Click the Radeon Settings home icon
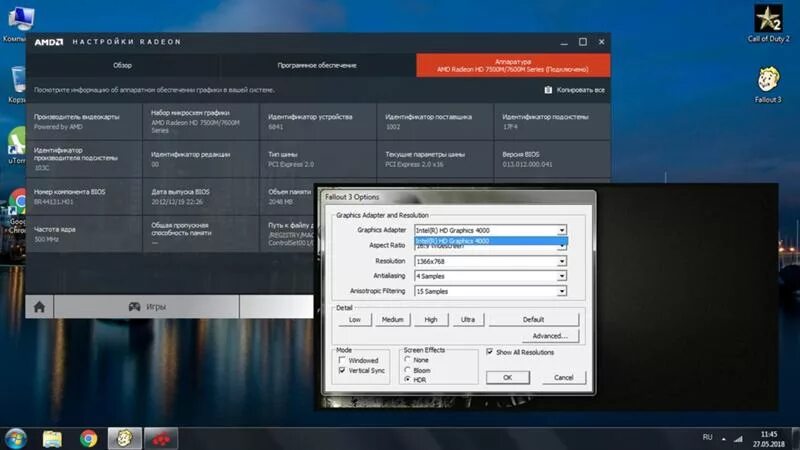 (39, 307)
